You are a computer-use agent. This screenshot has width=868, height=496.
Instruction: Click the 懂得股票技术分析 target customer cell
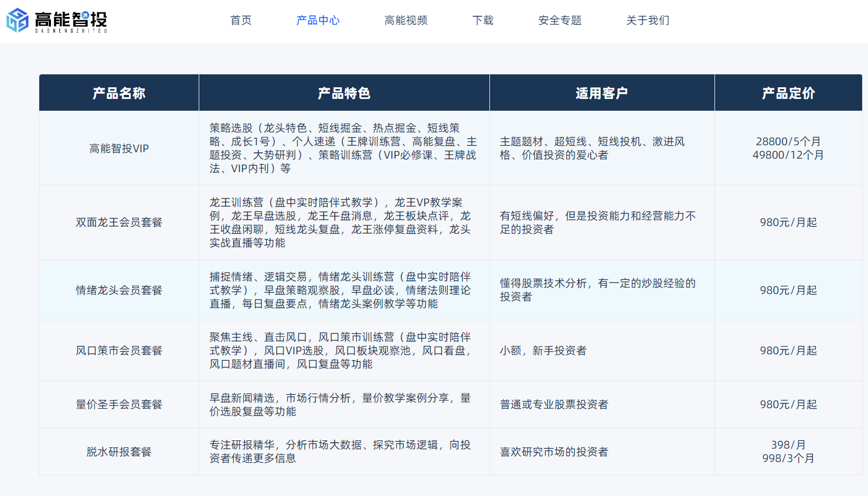(x=602, y=290)
